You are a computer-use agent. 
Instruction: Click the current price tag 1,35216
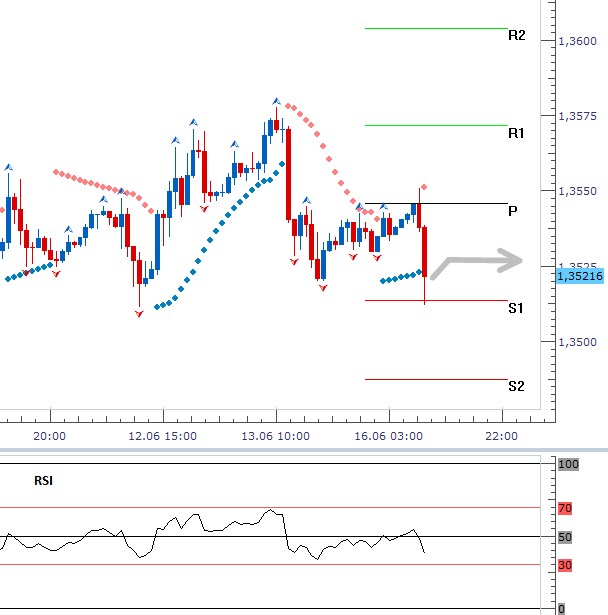(x=579, y=275)
